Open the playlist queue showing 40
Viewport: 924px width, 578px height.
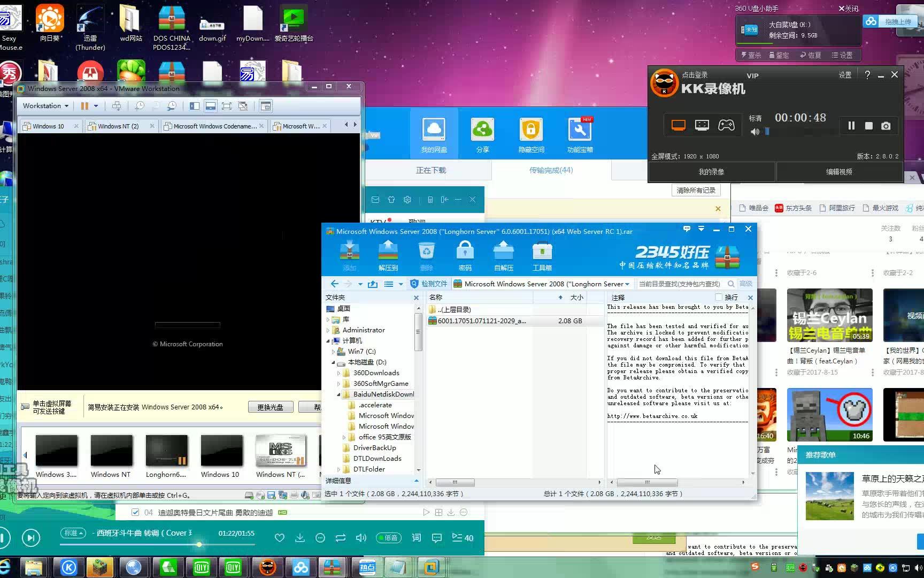463,538
